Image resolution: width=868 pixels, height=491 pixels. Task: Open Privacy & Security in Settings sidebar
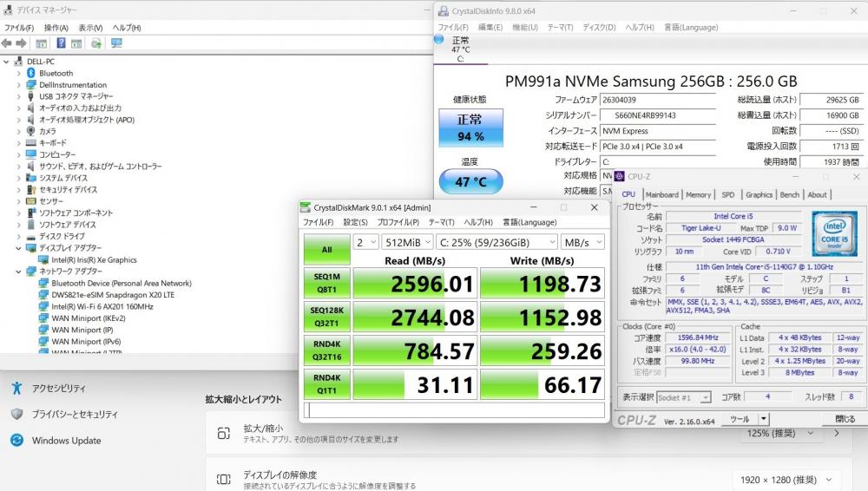pos(74,414)
